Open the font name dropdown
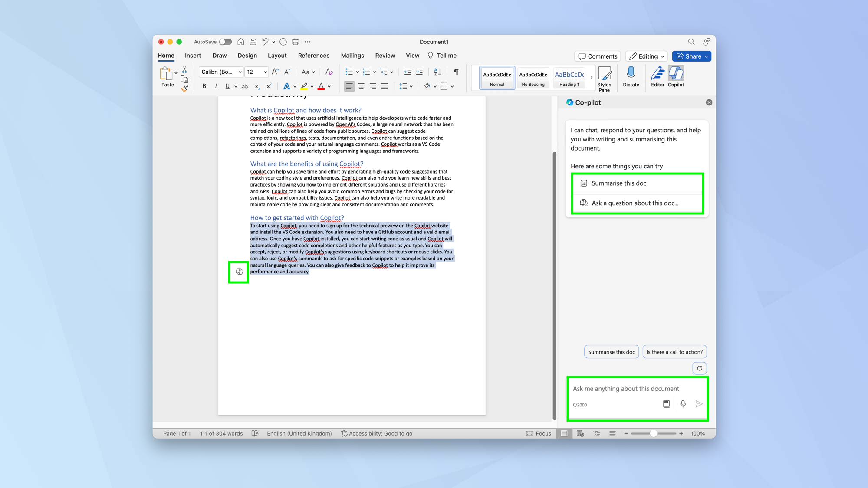Screen dimensions: 868x488 coord(240,72)
